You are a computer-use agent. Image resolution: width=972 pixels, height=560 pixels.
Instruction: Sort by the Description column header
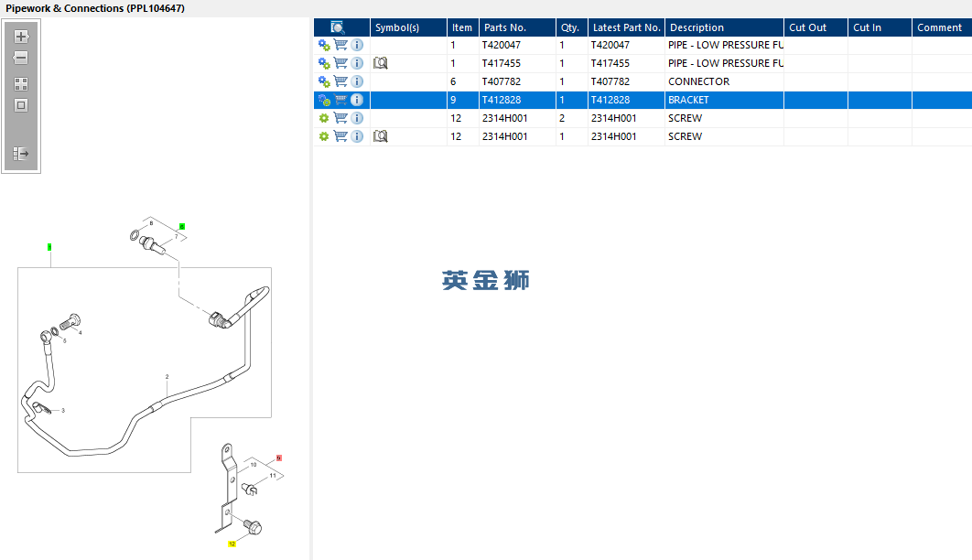tap(724, 27)
